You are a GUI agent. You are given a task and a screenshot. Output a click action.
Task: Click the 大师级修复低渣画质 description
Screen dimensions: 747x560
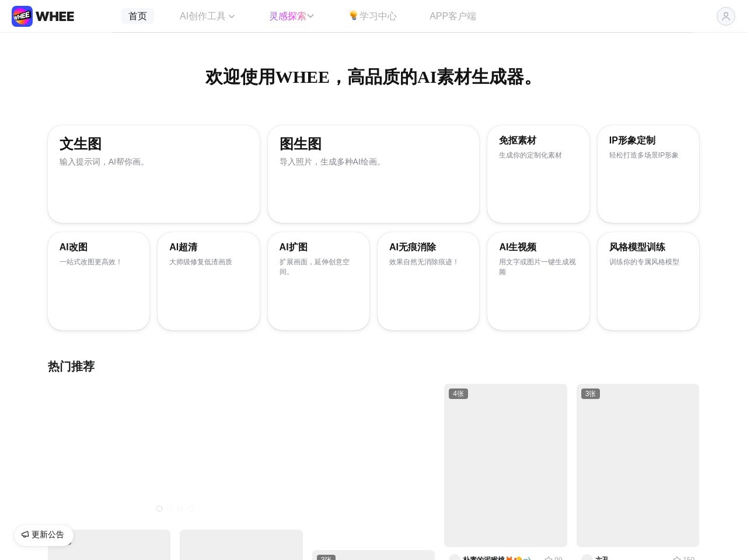click(201, 262)
